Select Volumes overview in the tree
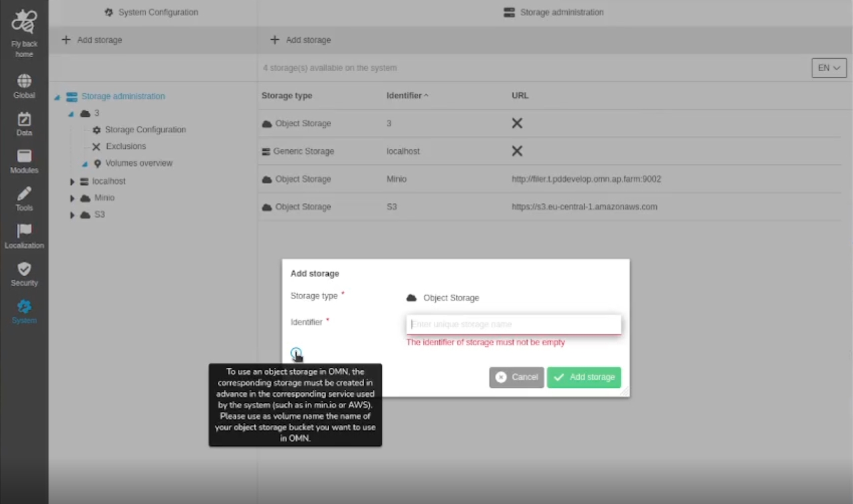 (x=139, y=163)
